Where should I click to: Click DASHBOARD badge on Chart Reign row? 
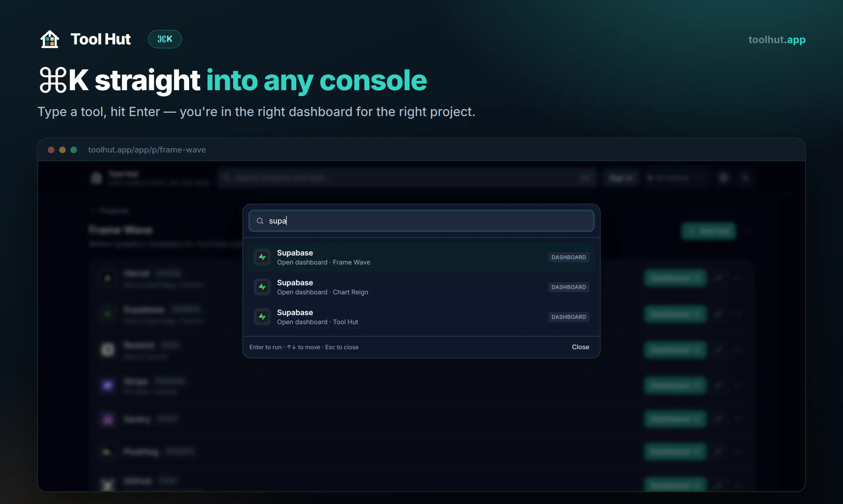[568, 287]
